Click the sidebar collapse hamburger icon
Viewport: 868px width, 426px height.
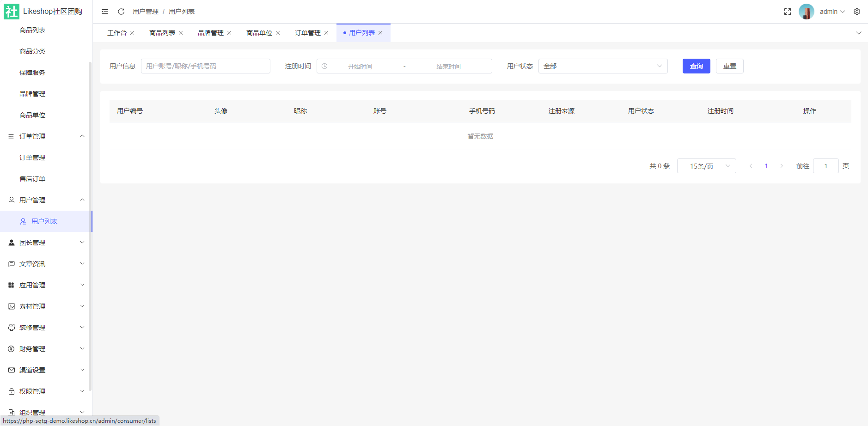[x=105, y=12]
